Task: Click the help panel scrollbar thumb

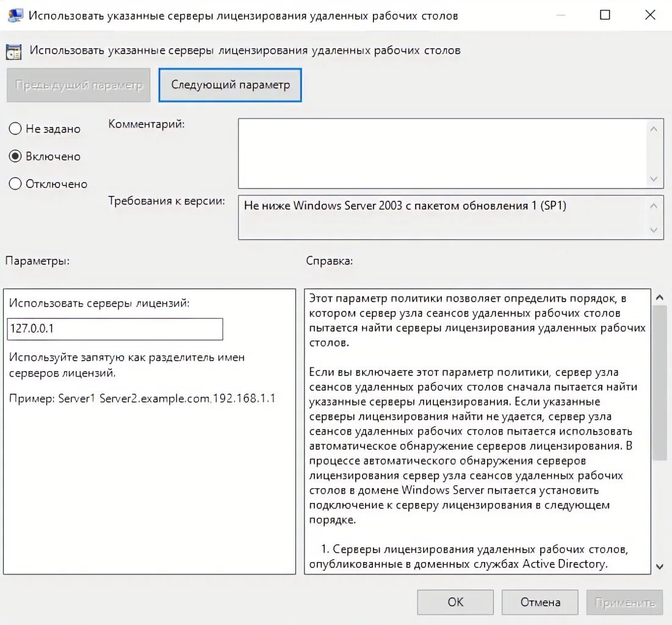Action: tap(660, 383)
